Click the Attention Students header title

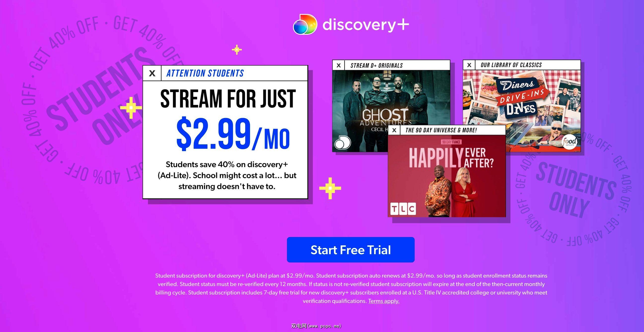(x=205, y=73)
